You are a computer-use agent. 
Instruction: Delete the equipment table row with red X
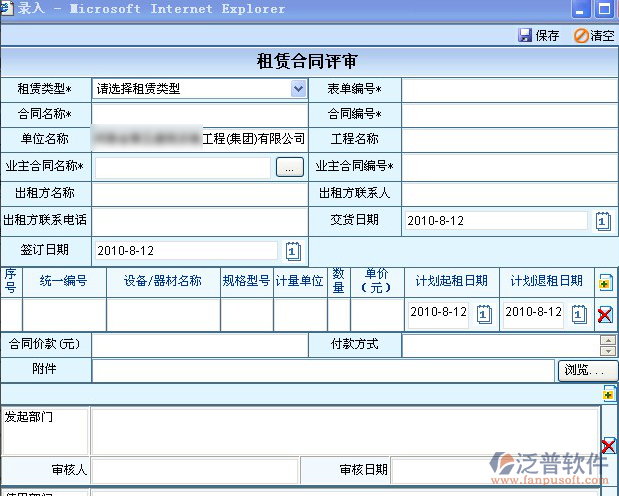pos(605,315)
